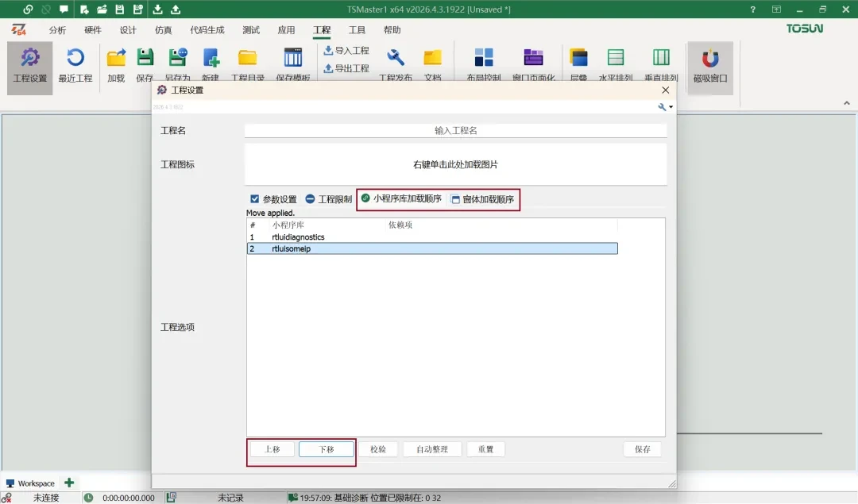Select the 水平排列 horizontal arrange icon

[616, 63]
